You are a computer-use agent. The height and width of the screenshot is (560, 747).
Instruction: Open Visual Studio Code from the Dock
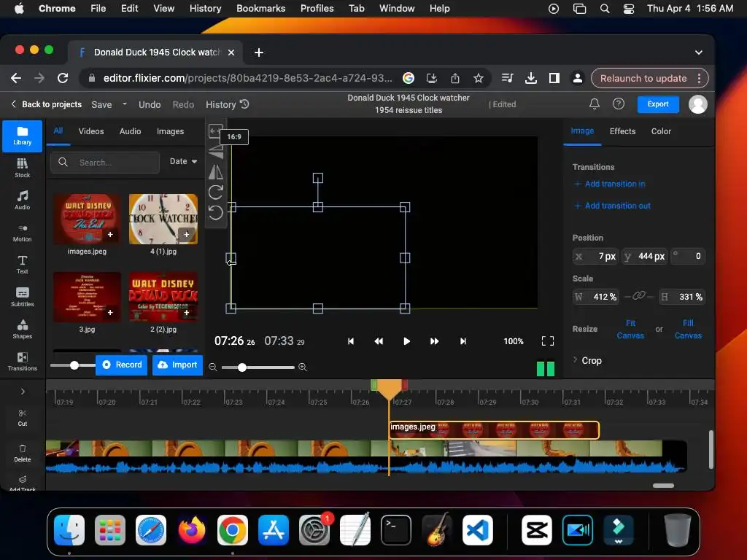coord(477,529)
